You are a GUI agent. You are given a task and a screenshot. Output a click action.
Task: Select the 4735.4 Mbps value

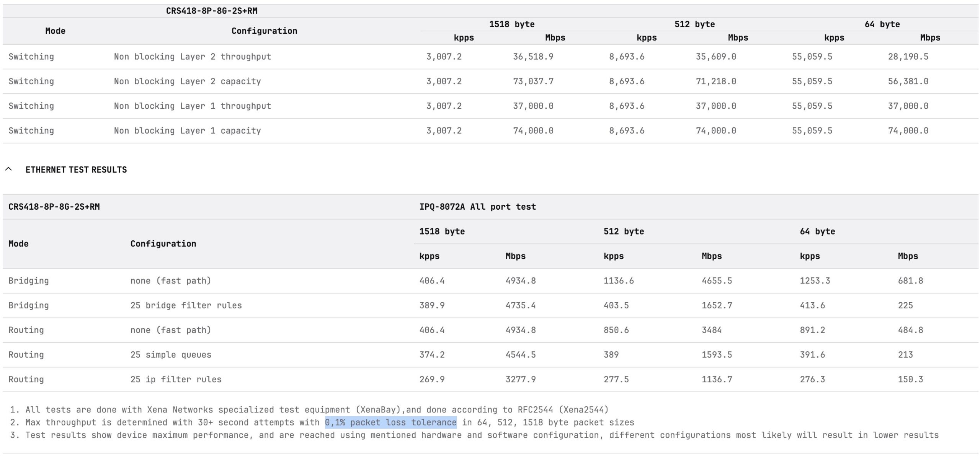click(x=520, y=305)
